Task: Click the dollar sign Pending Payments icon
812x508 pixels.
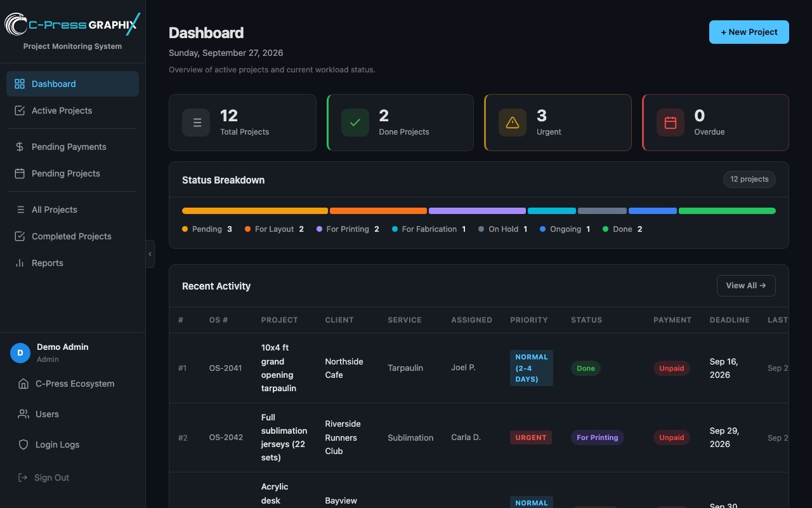Action: (20, 147)
